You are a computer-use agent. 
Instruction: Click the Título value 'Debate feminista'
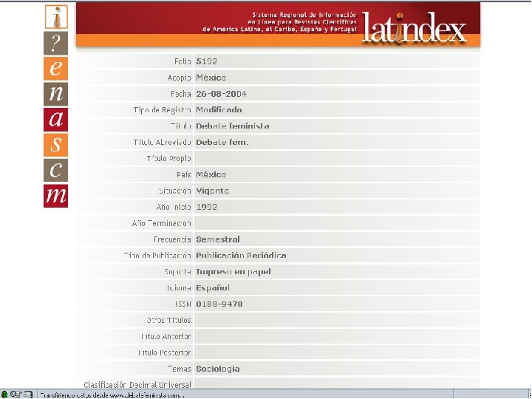click(x=233, y=126)
